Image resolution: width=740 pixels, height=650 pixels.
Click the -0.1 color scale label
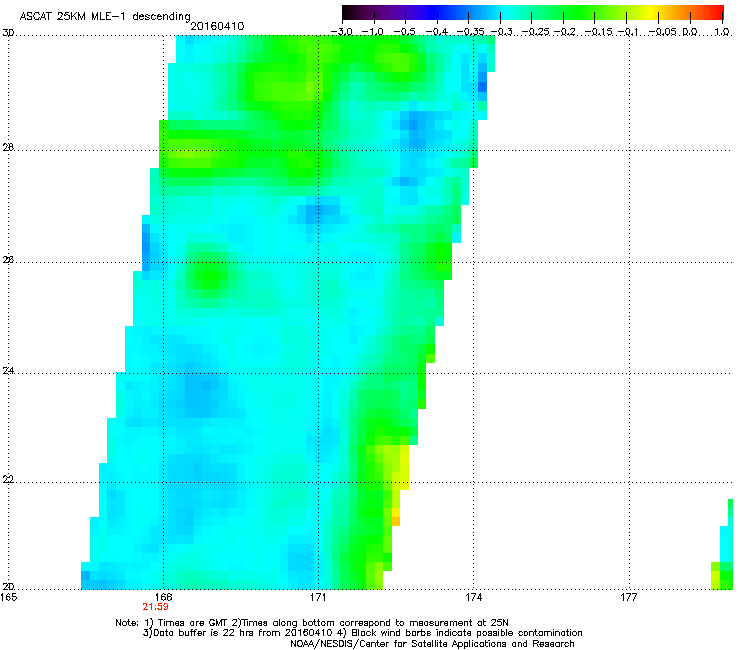(628, 32)
